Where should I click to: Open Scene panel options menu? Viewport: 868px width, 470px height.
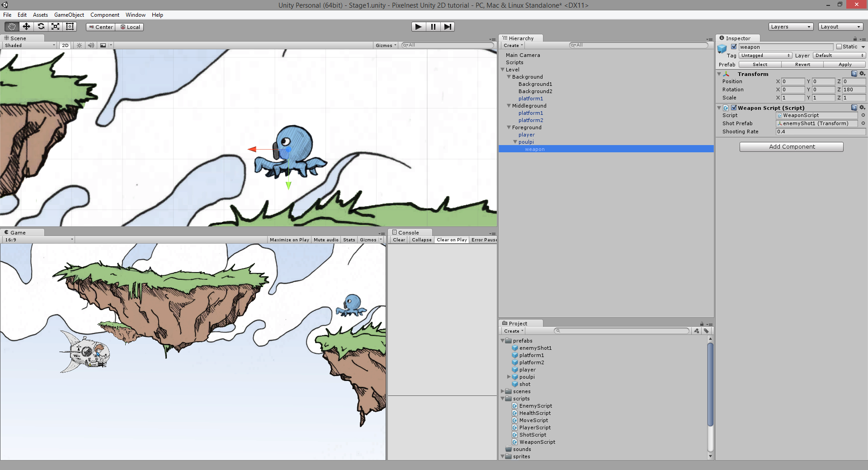[x=492, y=39]
